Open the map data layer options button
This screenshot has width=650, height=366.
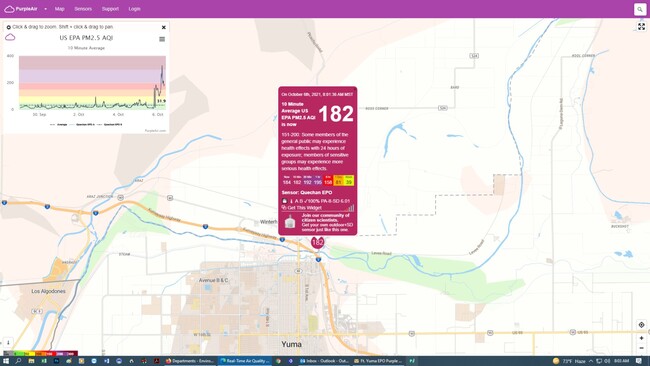coord(8,342)
